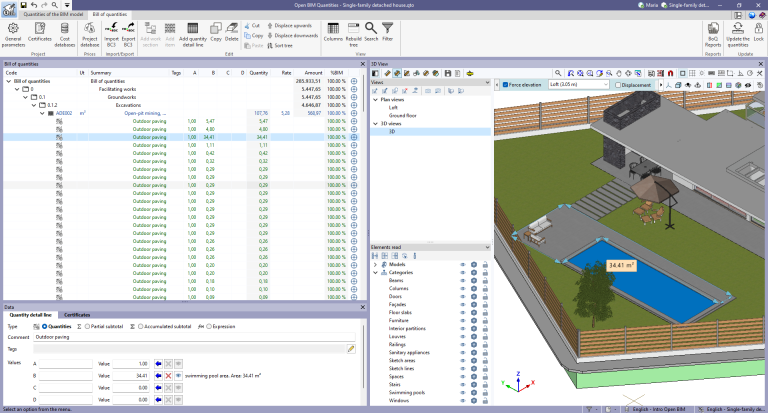Image resolution: width=768 pixels, height=413 pixels.
Task: Toggle visibility eye for Beams
Action: 463,281
